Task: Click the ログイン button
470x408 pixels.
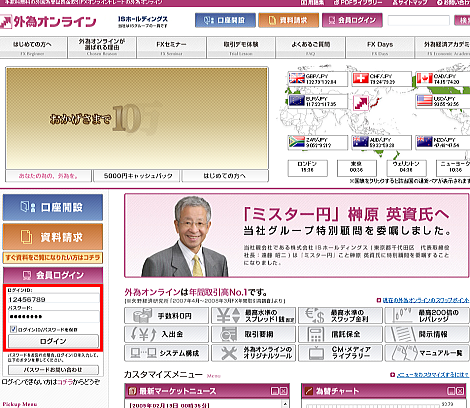Action: (x=53, y=341)
